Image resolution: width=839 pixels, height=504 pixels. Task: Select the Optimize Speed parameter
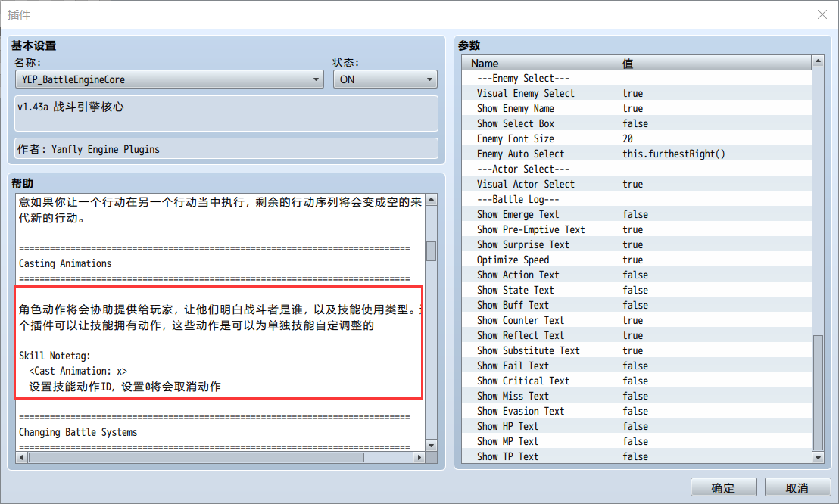click(637, 260)
